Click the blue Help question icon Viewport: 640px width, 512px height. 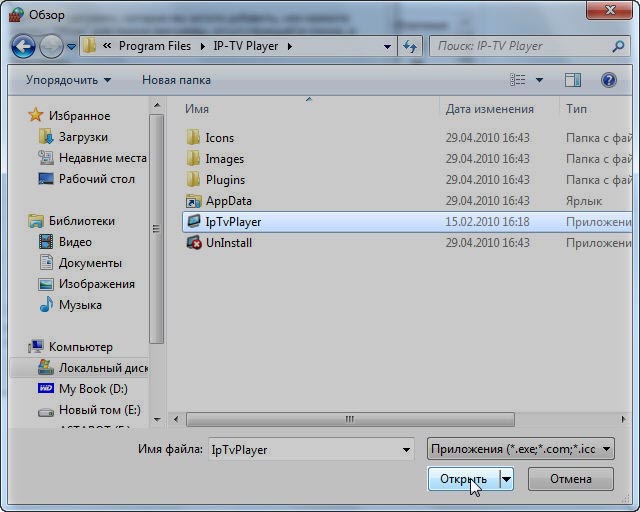(609, 80)
